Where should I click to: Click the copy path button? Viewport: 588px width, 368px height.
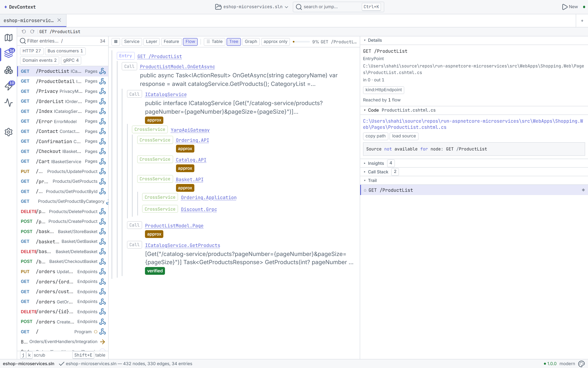click(x=375, y=136)
